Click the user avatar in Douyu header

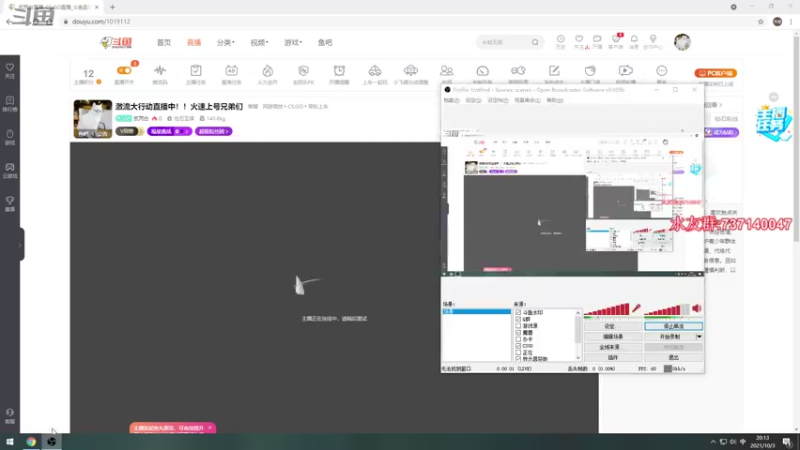click(682, 42)
